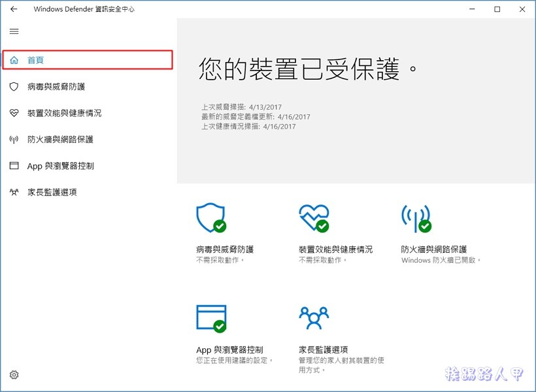Click the back arrow in title bar
536x392 pixels.
[14, 9]
